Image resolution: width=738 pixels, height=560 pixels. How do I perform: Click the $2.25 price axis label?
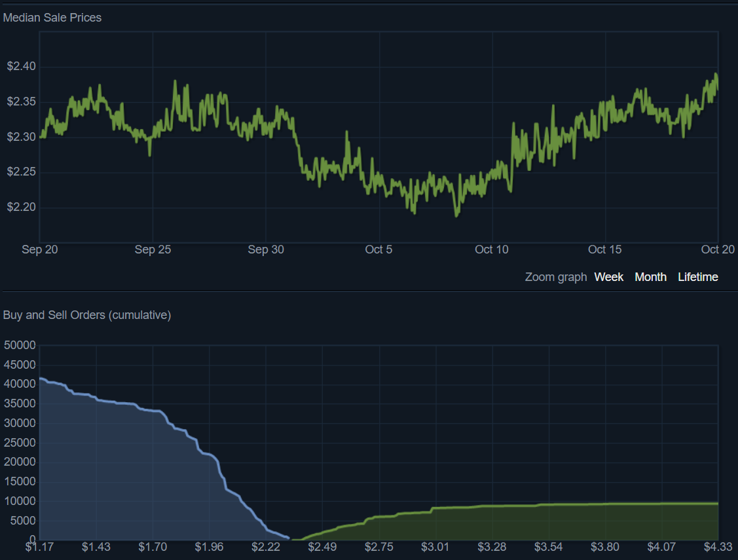(21, 172)
